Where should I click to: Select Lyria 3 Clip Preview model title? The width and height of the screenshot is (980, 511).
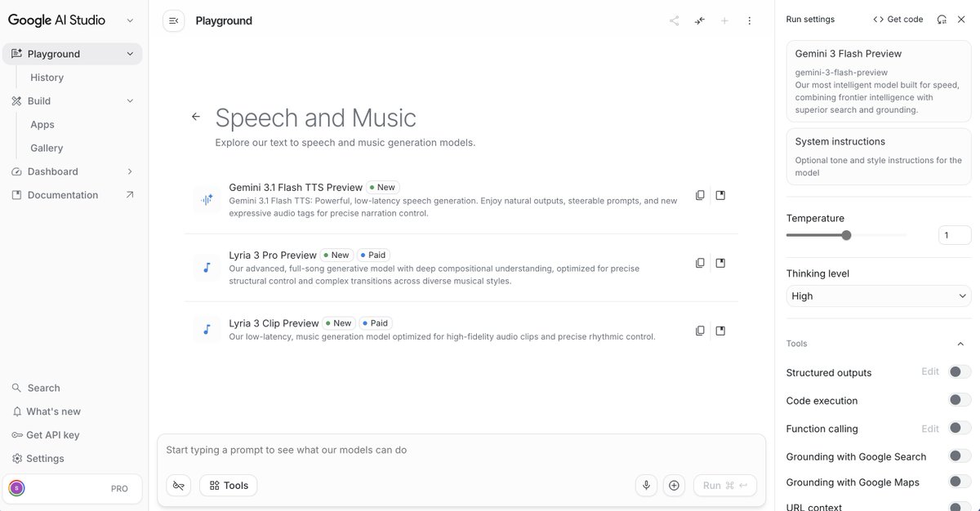pos(274,322)
